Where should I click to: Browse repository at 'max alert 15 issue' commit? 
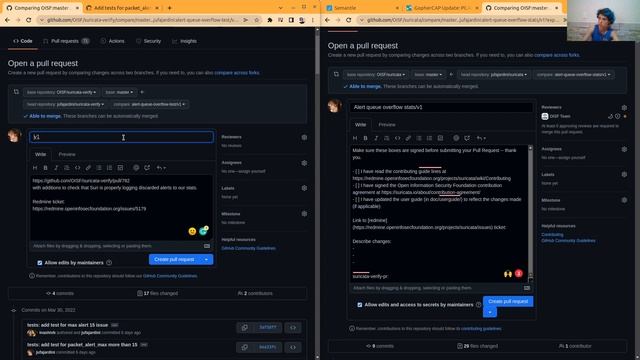(293, 327)
